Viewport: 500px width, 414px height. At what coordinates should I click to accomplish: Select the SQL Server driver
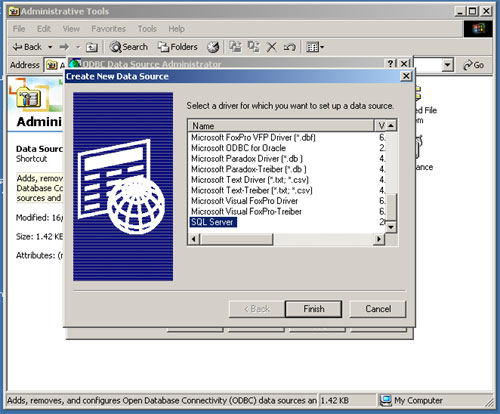tap(213, 222)
